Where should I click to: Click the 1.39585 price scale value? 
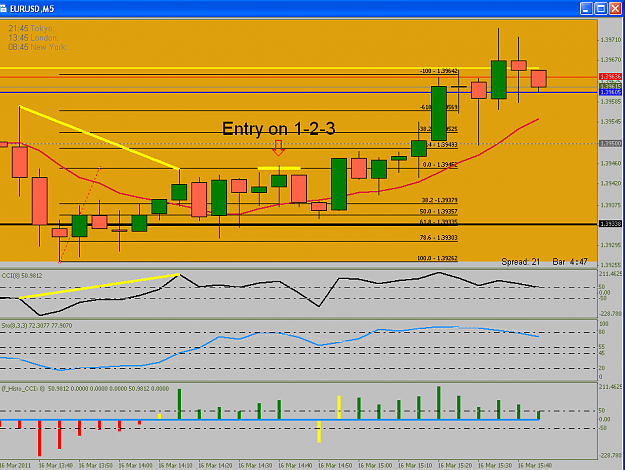coord(611,102)
